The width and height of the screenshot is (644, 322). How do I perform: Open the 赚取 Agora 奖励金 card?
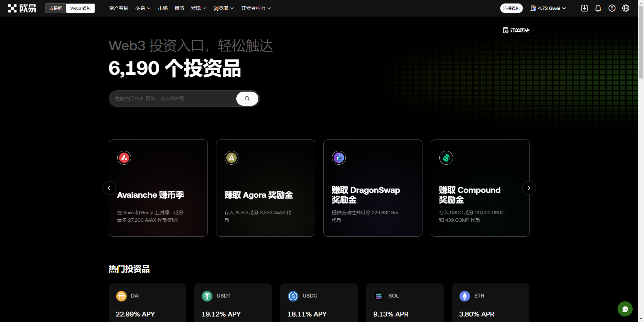266,188
